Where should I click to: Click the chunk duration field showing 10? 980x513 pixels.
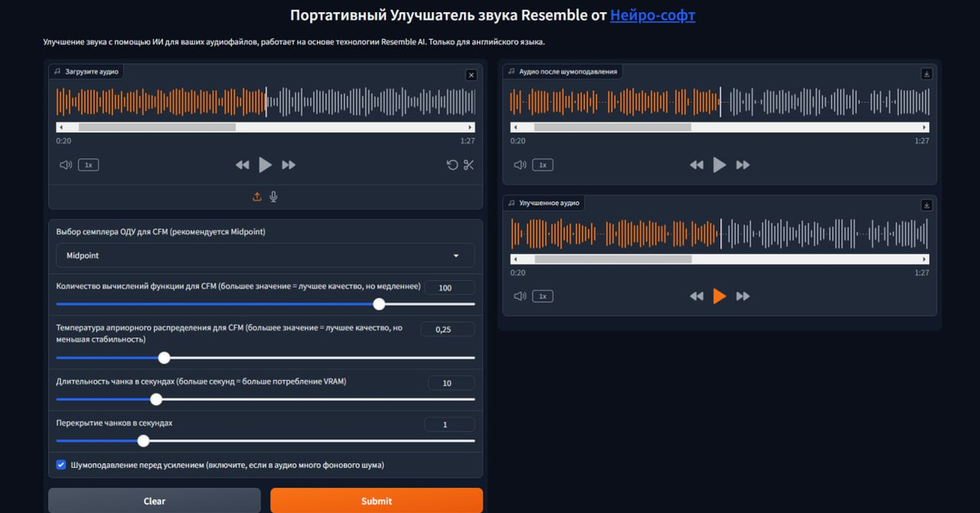coord(451,383)
